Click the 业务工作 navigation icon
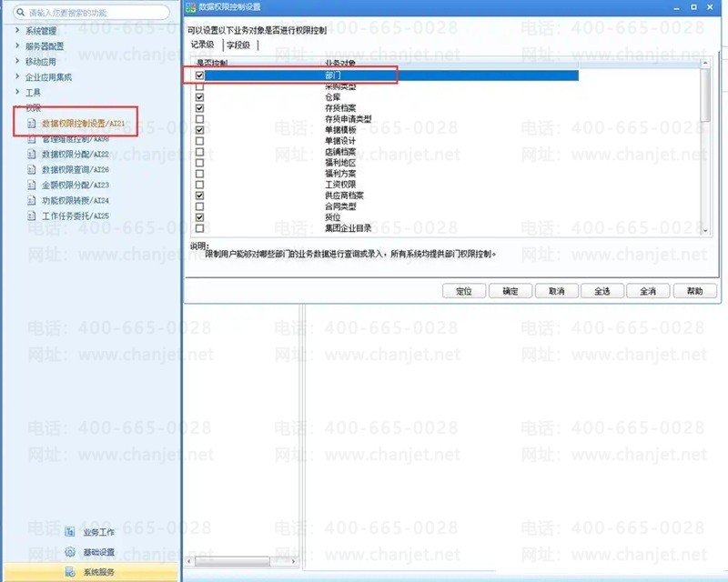Viewport: 728px width, 582px height. point(70,532)
